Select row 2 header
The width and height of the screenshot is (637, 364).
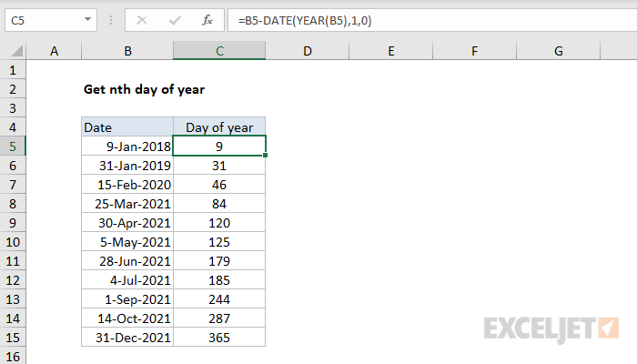[13, 89]
